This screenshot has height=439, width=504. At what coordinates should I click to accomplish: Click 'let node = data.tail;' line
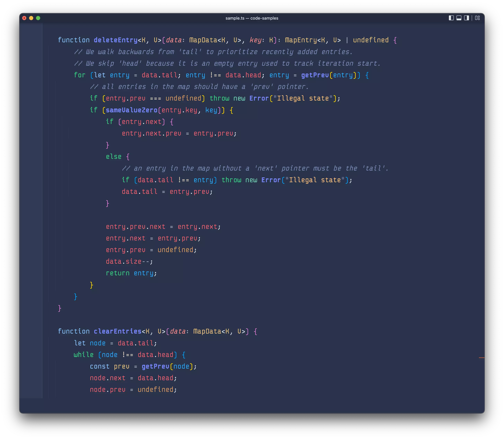click(115, 343)
